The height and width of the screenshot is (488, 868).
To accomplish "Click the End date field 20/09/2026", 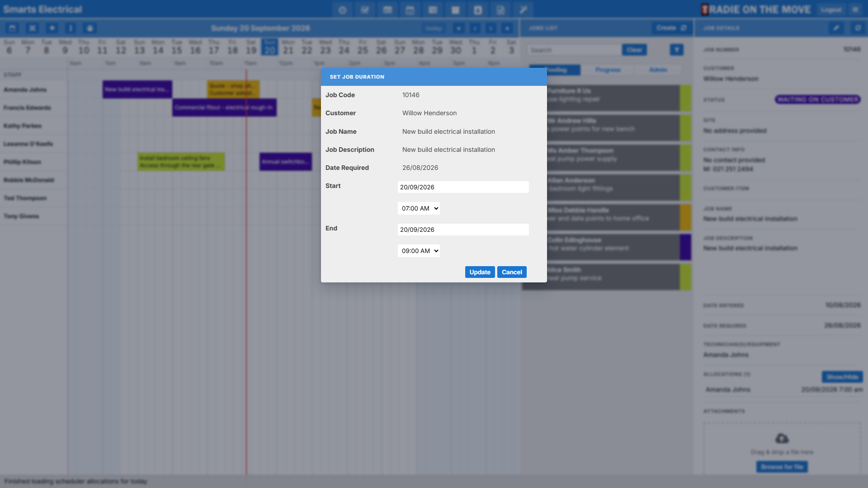I will coord(463,230).
